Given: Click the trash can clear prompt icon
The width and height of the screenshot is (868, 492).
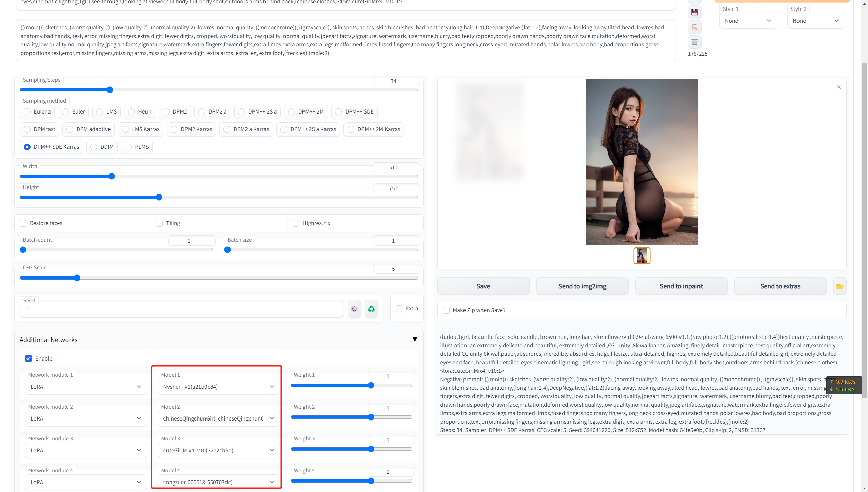Looking at the screenshot, I should 694,42.
